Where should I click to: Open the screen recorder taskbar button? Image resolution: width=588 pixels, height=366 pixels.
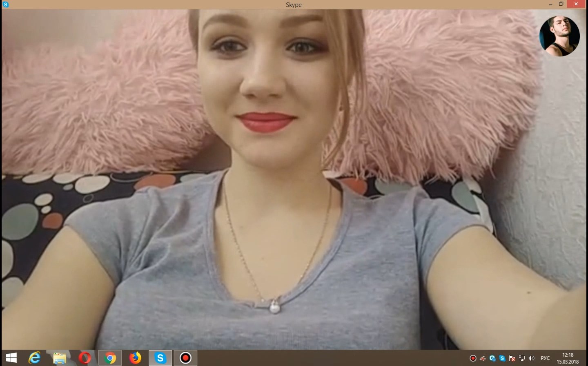[185, 358]
